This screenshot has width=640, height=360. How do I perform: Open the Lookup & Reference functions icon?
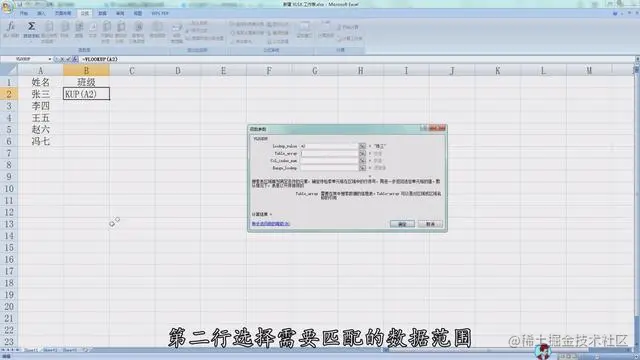pos(121,27)
